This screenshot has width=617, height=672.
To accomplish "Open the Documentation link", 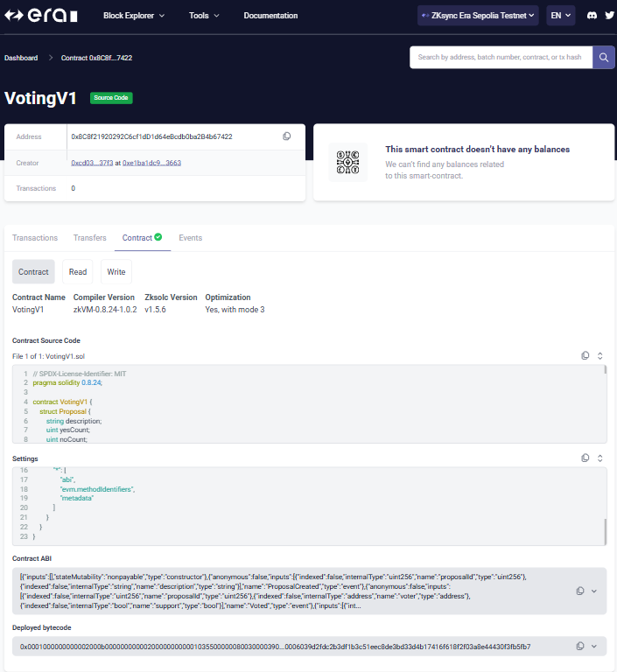I will (270, 16).
